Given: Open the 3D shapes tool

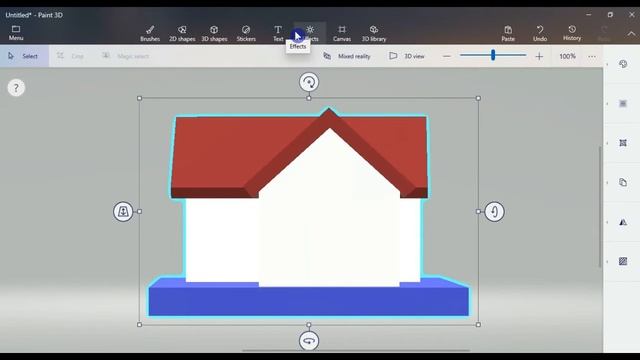Looking at the screenshot, I should click(214, 33).
